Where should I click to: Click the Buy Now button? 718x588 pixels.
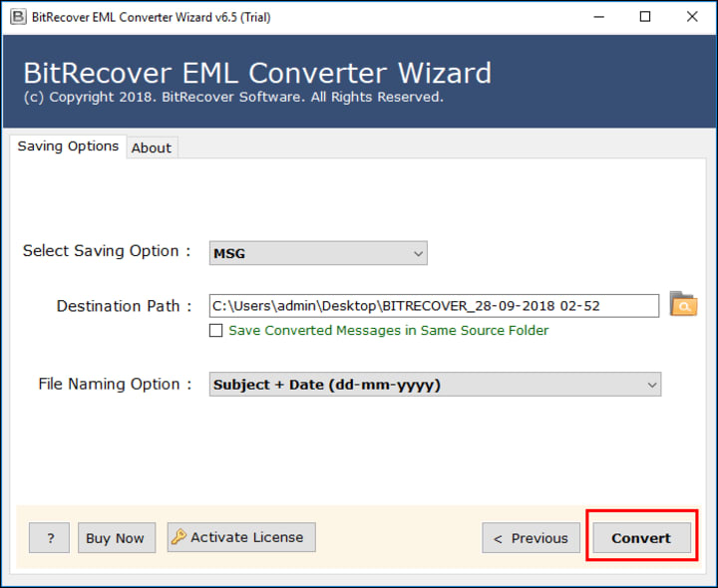117,538
